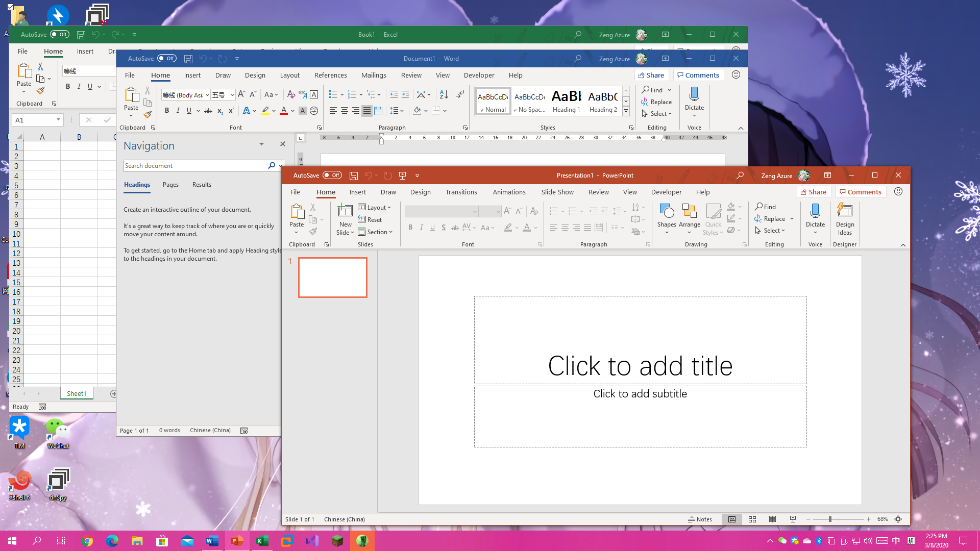Click Word Save icon in title bar
This screenshot has height=551, width=980.
pos(188,59)
